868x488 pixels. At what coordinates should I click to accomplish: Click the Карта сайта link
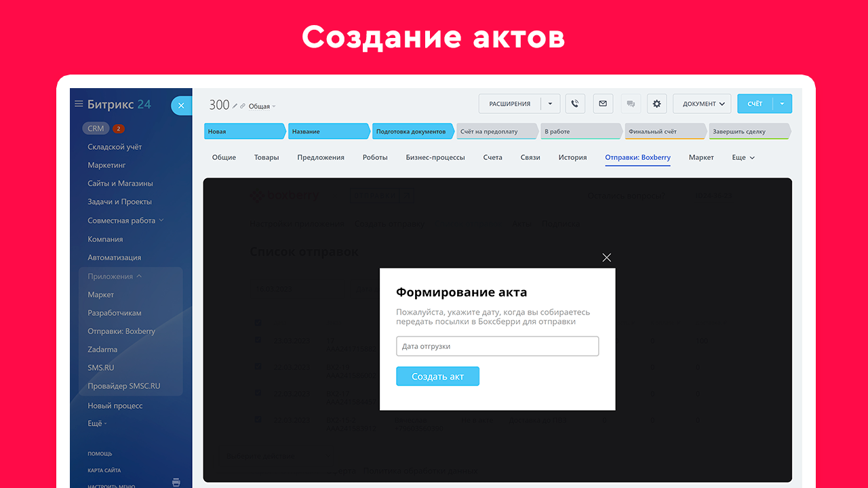(104, 470)
